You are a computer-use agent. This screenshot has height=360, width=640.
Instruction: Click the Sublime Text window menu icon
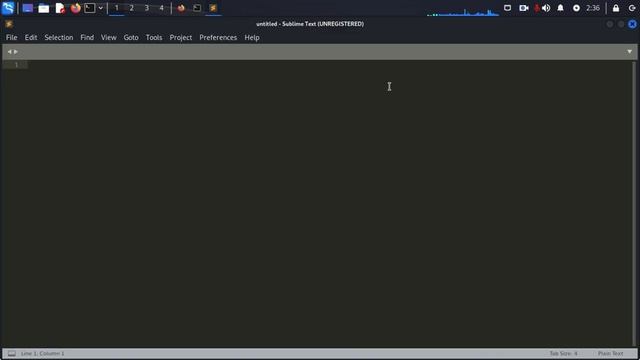(9, 24)
